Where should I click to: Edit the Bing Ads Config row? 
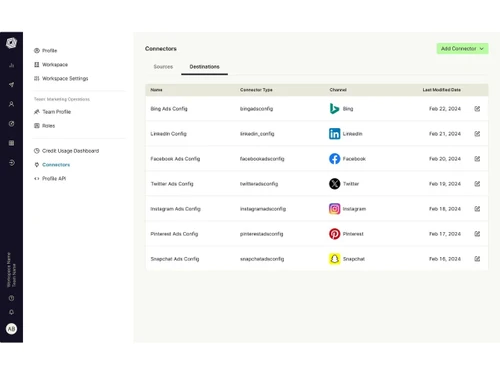coord(477,109)
